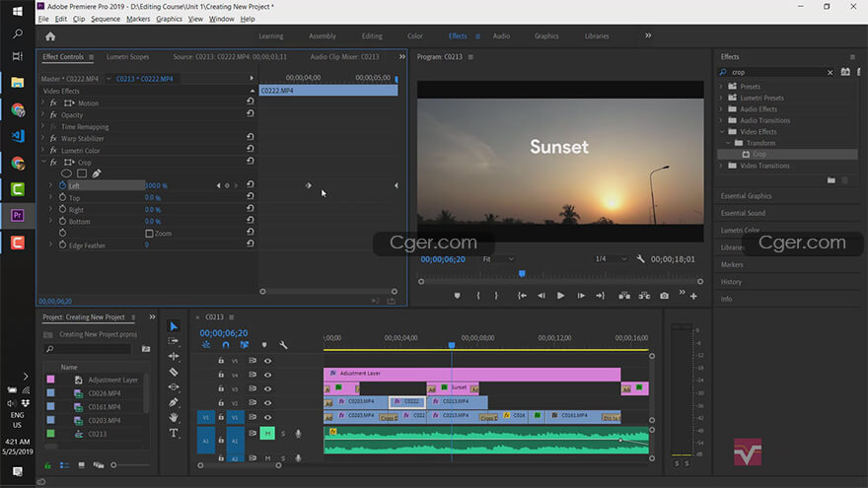Choose free draw bezier mask pen
The image size is (868, 488).
click(x=97, y=174)
